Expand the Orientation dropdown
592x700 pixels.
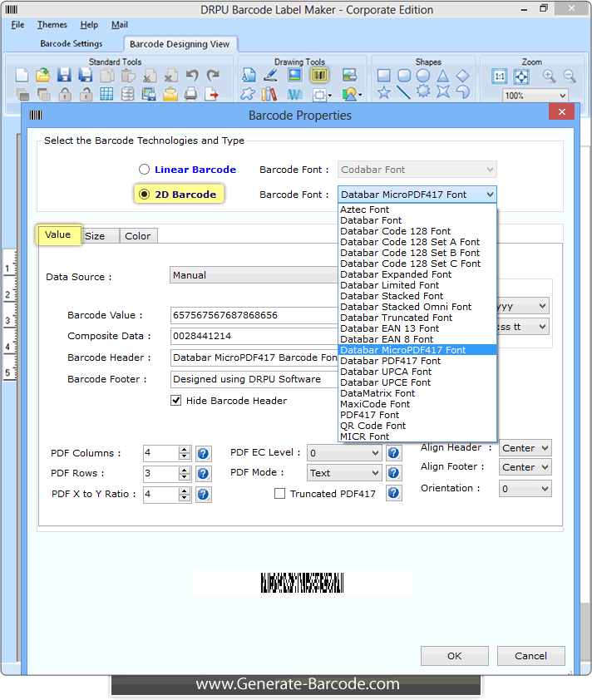[x=525, y=489]
